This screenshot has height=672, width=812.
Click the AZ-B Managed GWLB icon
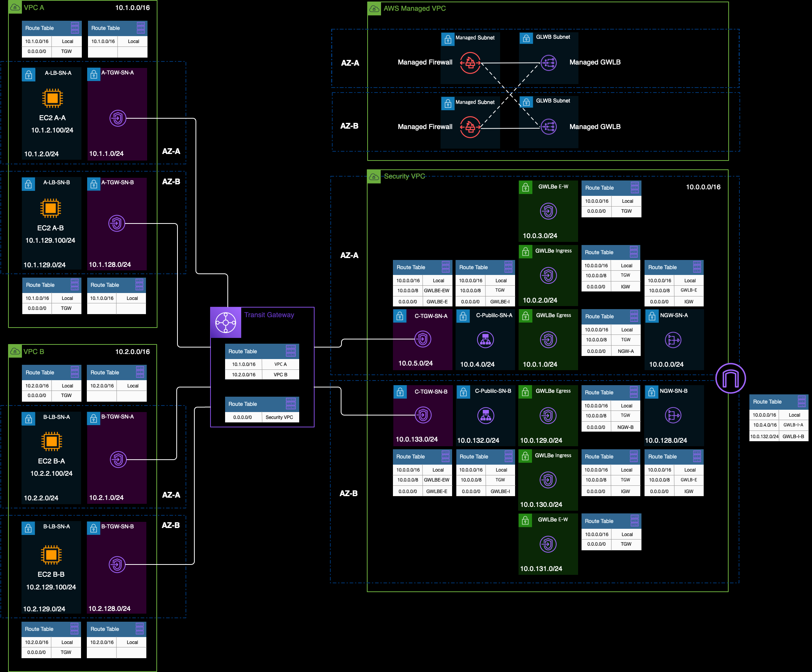click(x=548, y=126)
